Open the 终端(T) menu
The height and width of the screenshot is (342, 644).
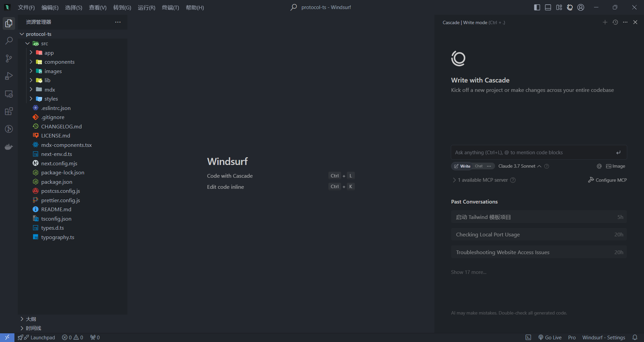point(170,7)
